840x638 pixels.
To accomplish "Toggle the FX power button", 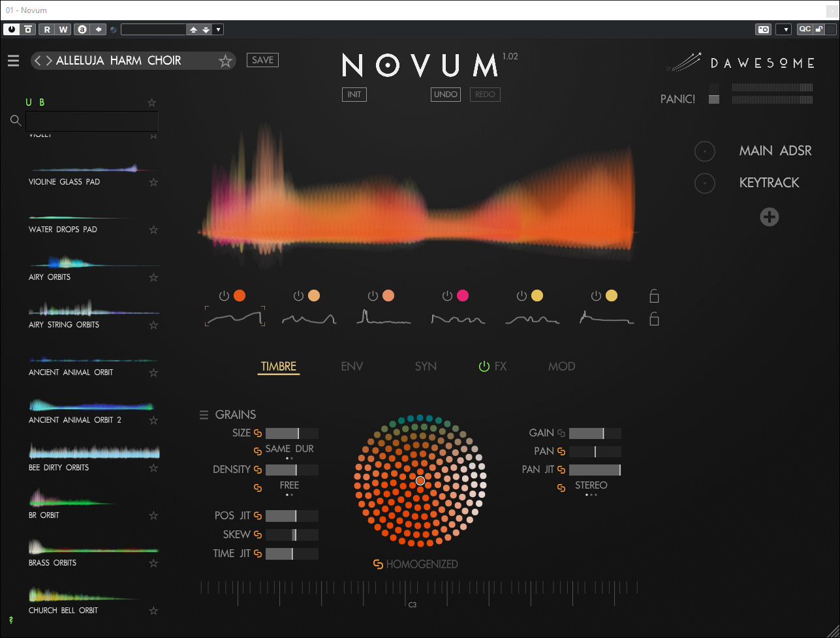I will [x=484, y=367].
